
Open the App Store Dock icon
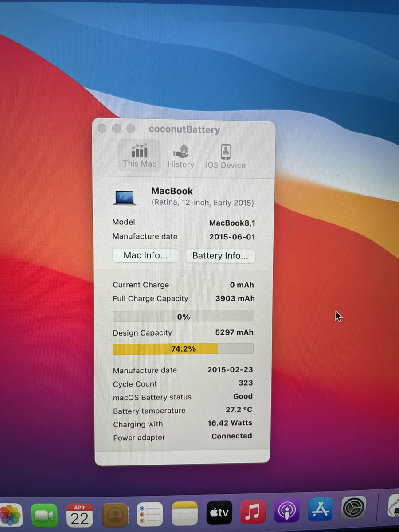(320, 510)
